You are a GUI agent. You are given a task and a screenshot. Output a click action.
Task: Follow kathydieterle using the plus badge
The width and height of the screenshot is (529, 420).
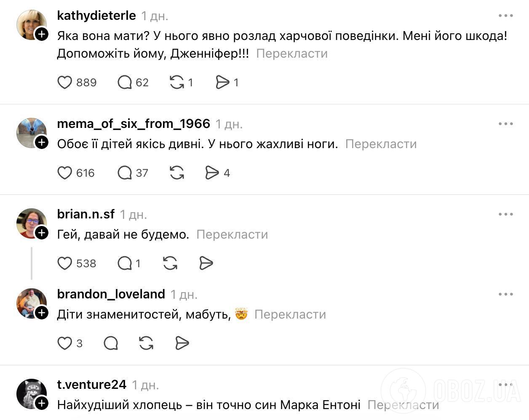point(42,35)
